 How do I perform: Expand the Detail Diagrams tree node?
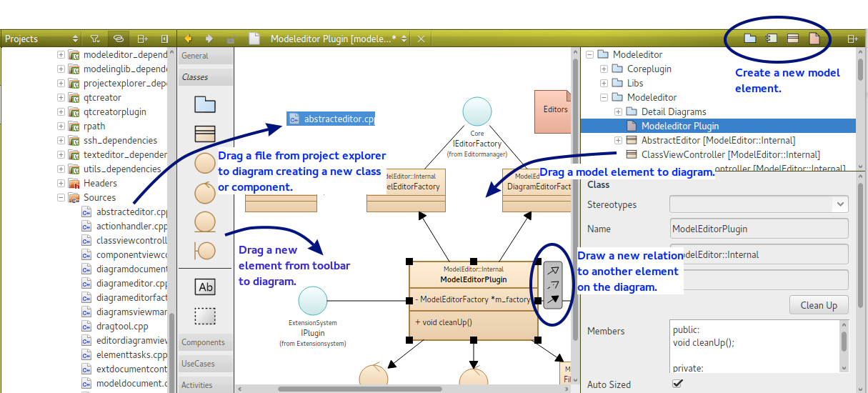tap(618, 111)
